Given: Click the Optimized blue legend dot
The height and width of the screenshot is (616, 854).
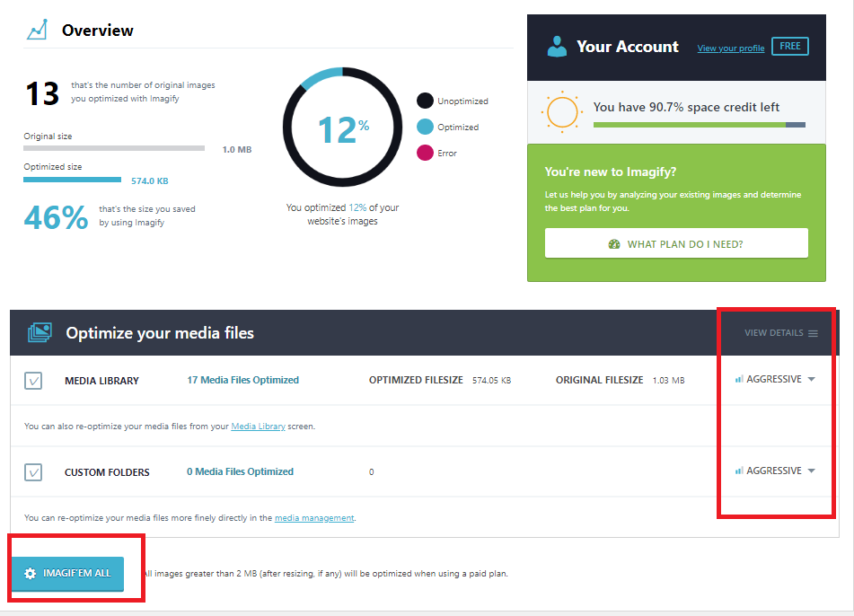Looking at the screenshot, I should 425,127.
